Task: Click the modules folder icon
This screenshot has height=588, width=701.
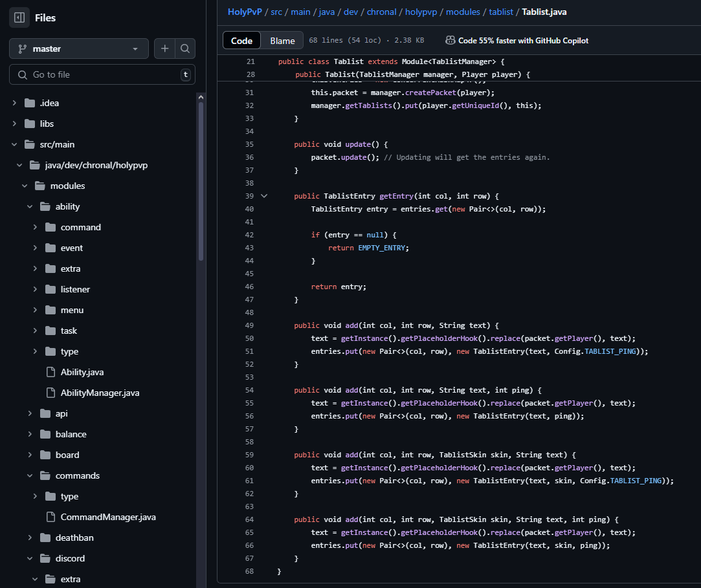Action: [40, 186]
